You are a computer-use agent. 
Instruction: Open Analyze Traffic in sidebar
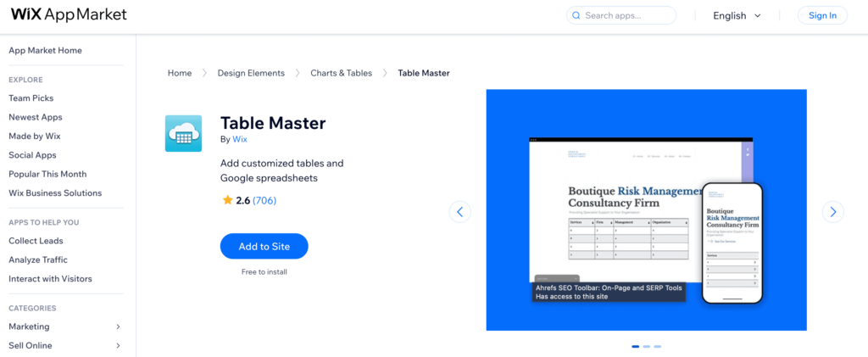[x=38, y=259]
